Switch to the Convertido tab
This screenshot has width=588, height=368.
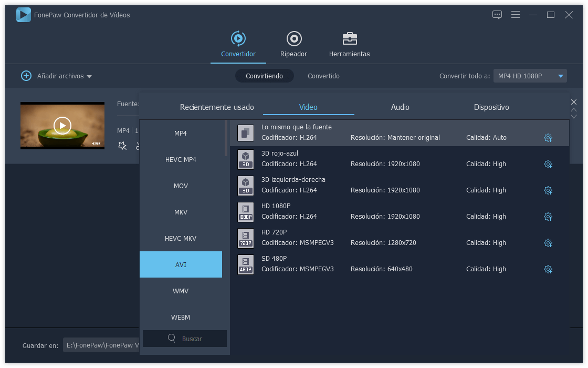pyautogui.click(x=323, y=76)
